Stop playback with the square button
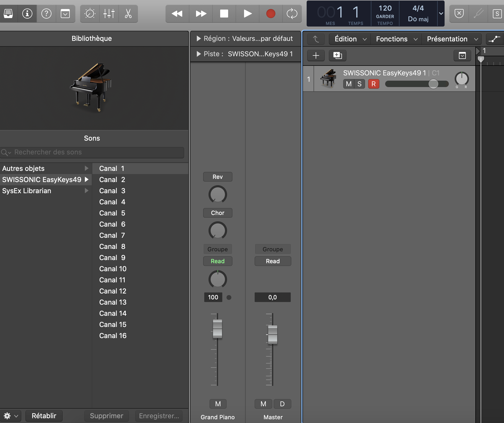This screenshot has width=504, height=423. [x=224, y=14]
